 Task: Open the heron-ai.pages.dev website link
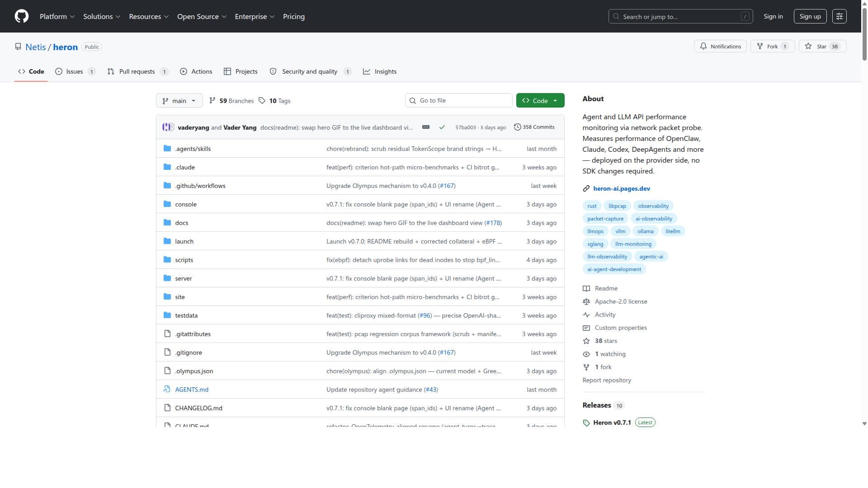pos(622,189)
